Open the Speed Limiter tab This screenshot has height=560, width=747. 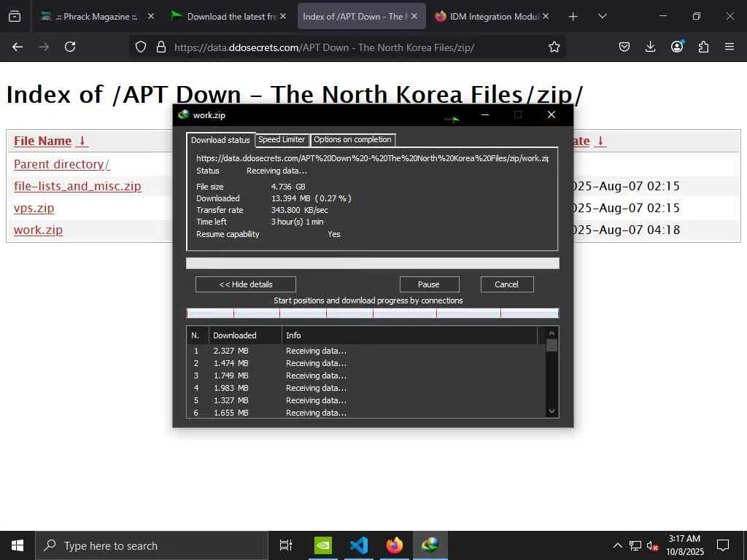[x=282, y=139]
